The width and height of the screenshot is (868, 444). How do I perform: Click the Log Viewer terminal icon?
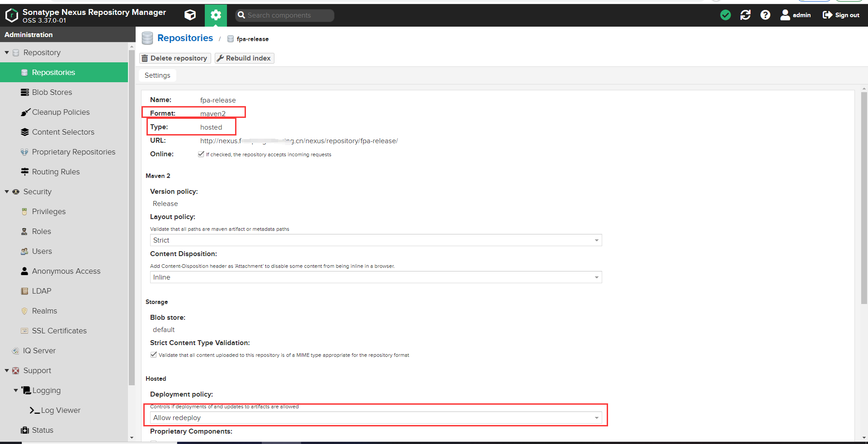click(34, 410)
